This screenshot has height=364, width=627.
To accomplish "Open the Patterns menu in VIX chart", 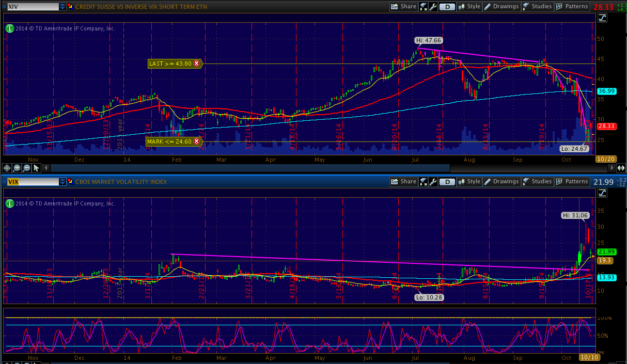I will 572,182.
